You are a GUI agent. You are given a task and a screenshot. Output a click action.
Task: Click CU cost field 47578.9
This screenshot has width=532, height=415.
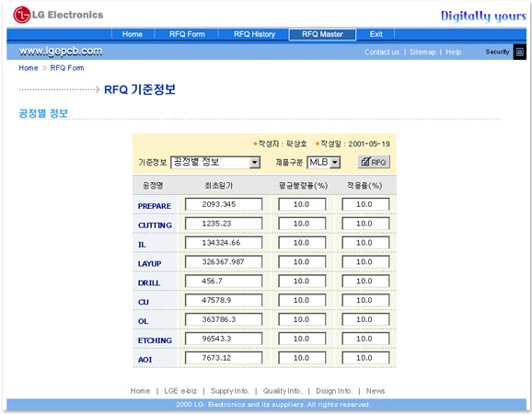(x=224, y=300)
